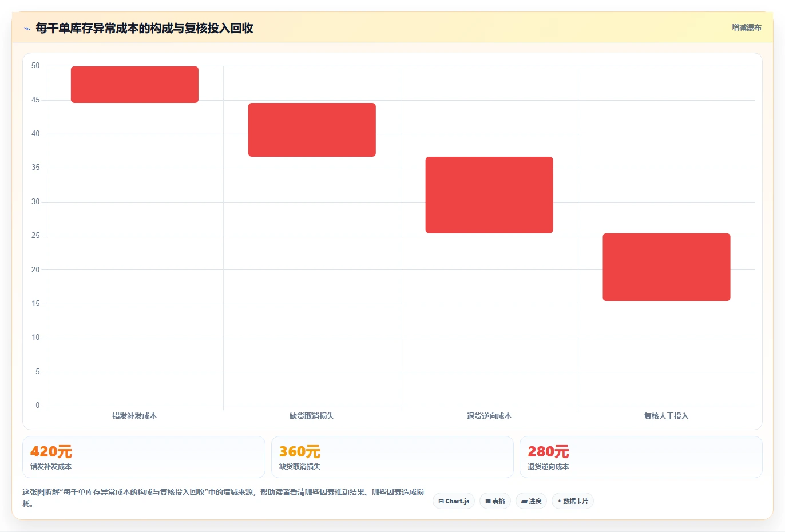
Task: Click the lightning icon beside the chart title
Action: pos(27,29)
